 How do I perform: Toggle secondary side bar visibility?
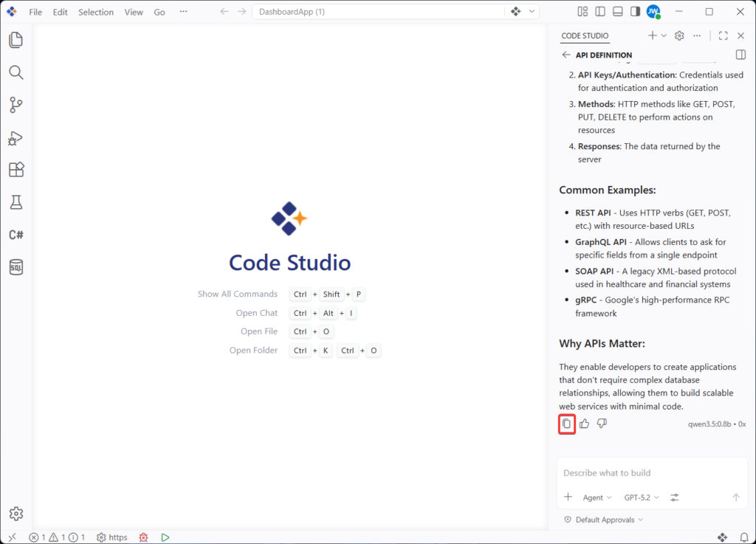[x=635, y=12]
